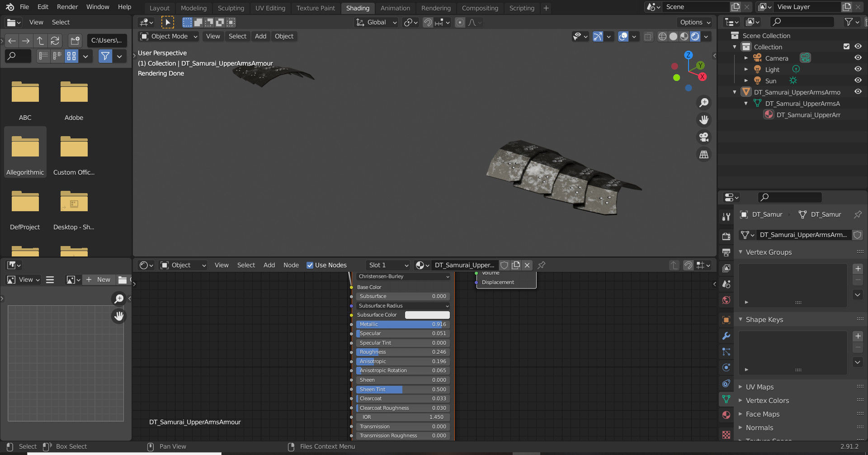This screenshot has width=868, height=455.
Task: Open the World properties tab
Action: (726, 300)
